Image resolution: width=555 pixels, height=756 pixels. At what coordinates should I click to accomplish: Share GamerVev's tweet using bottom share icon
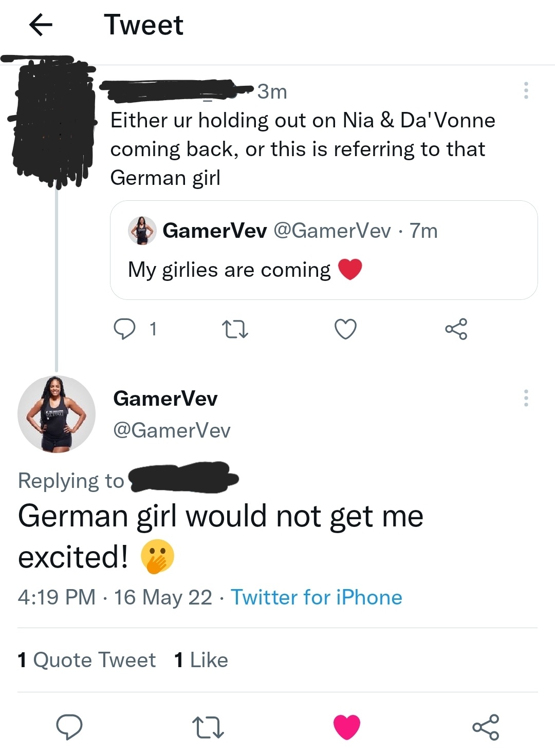coord(486,727)
